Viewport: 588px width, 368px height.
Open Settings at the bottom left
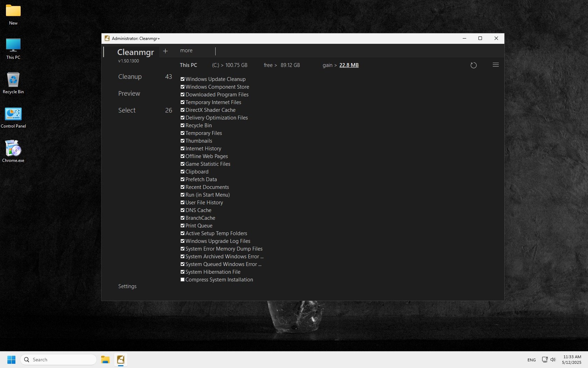click(127, 286)
